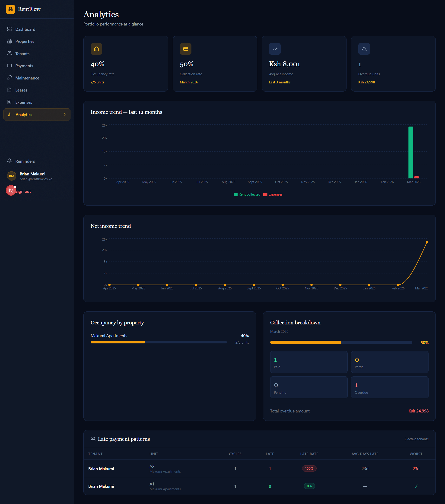Click the Tenants people icon
Viewport: 445px width, 504px height.
(x=9, y=53)
